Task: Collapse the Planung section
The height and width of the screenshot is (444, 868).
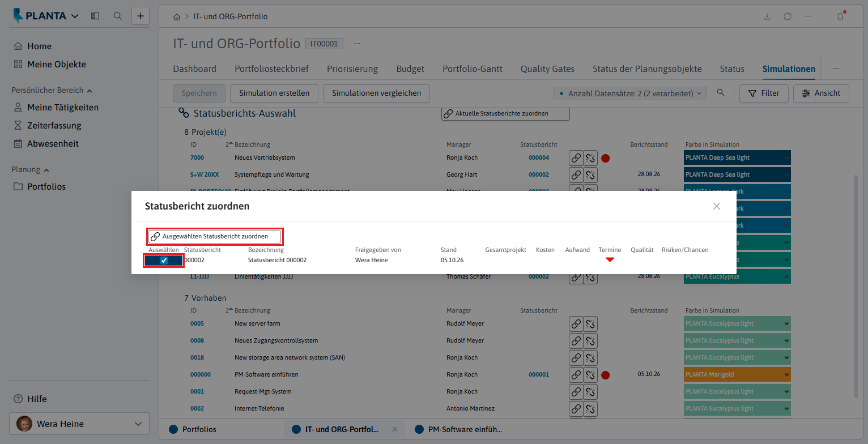Action: coord(46,169)
